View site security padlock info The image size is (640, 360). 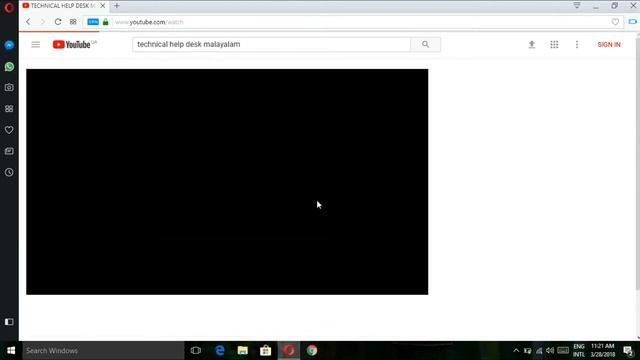(106, 22)
